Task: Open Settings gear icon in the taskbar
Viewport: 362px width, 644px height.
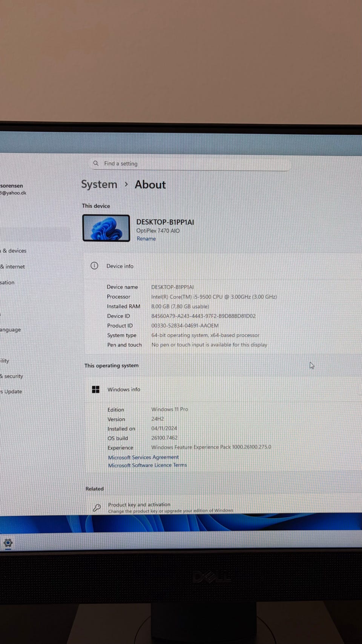Action: point(8,543)
